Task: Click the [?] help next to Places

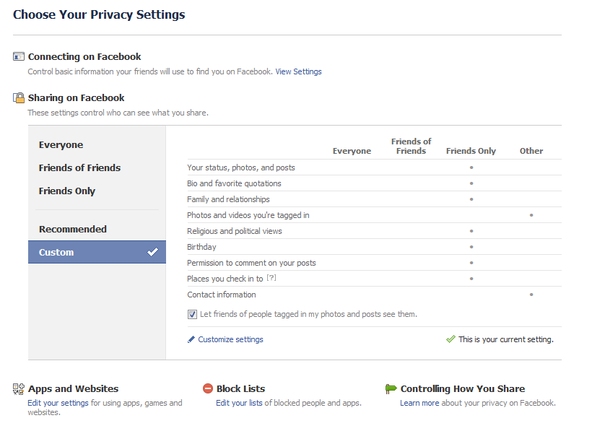Action: [271, 278]
